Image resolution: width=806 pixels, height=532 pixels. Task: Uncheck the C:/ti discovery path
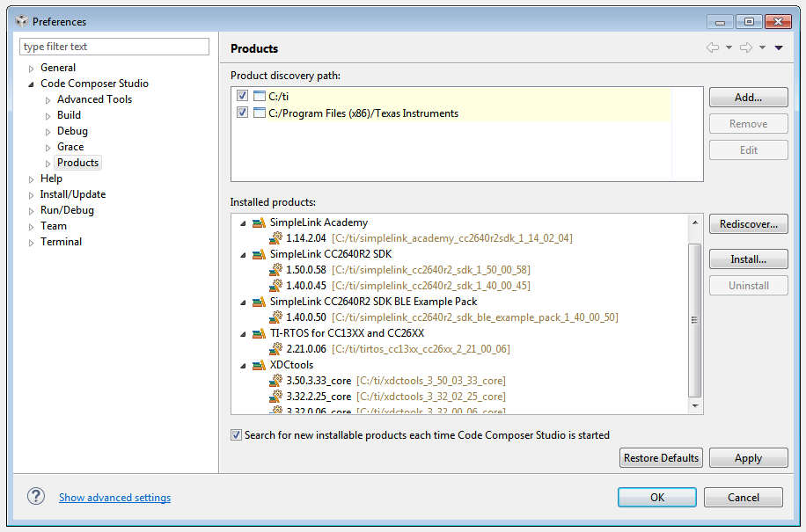tap(242, 96)
